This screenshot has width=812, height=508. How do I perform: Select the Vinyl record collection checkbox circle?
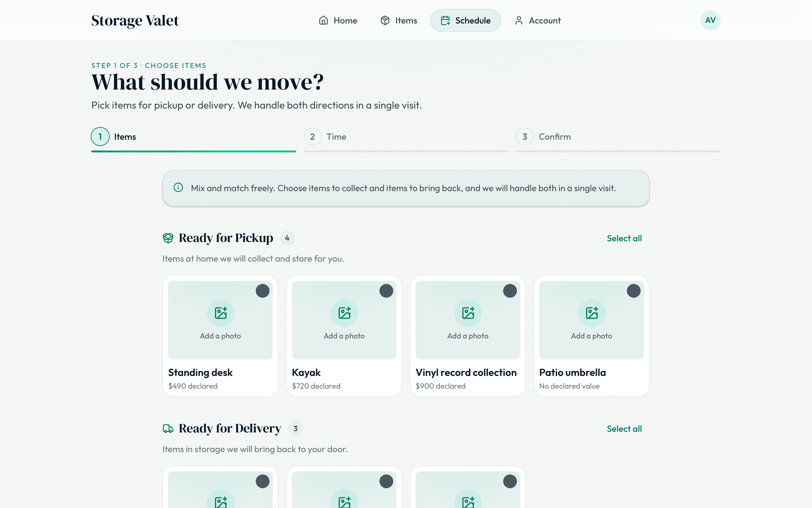pos(510,291)
